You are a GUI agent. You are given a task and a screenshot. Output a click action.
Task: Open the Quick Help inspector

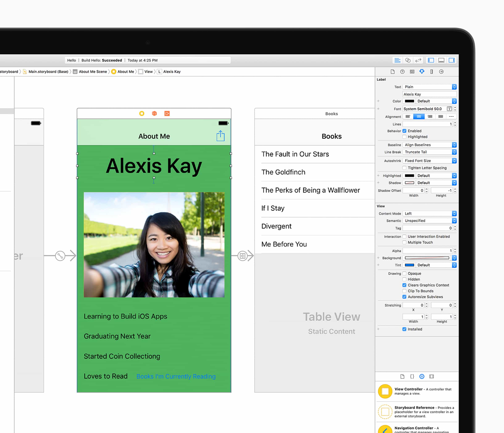(402, 72)
